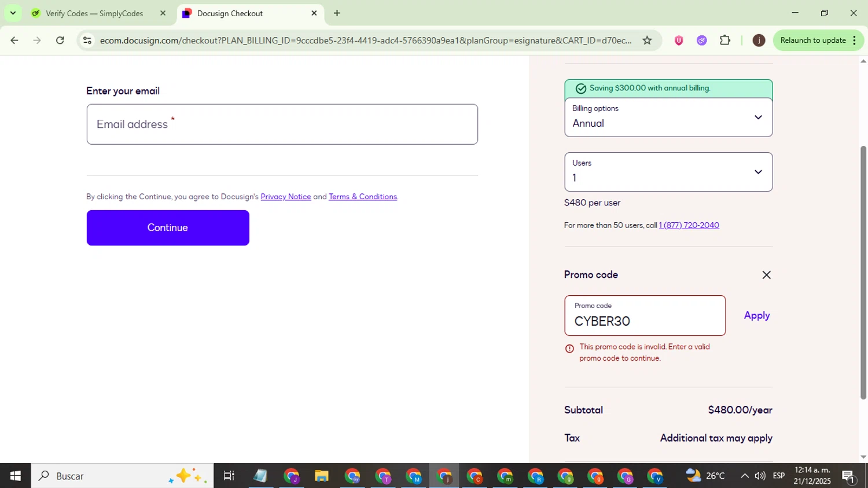Open the uBlock shield extension icon
The image size is (868, 488).
[x=679, y=41]
